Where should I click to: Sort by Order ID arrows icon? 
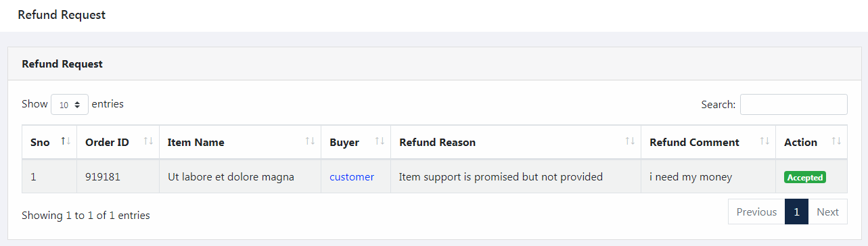pyautogui.click(x=148, y=141)
